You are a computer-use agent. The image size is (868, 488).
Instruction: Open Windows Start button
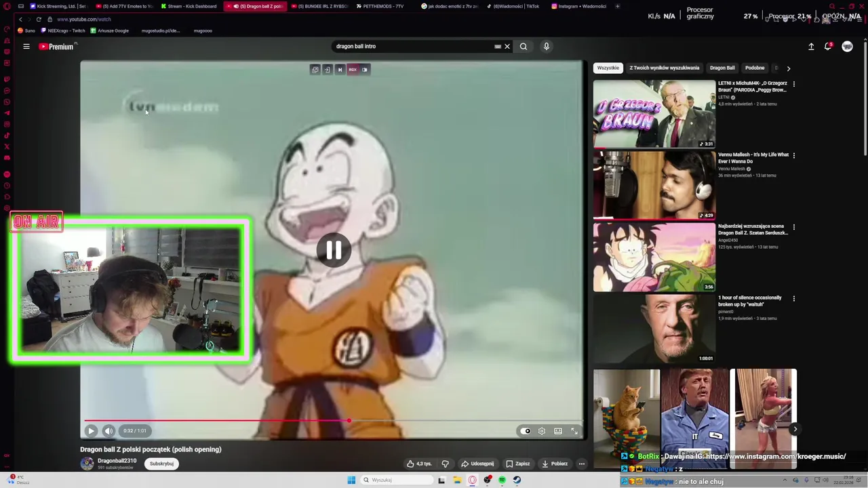pyautogui.click(x=351, y=480)
